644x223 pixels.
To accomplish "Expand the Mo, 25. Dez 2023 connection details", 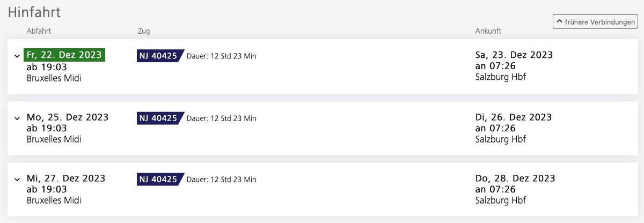I will [17, 118].
